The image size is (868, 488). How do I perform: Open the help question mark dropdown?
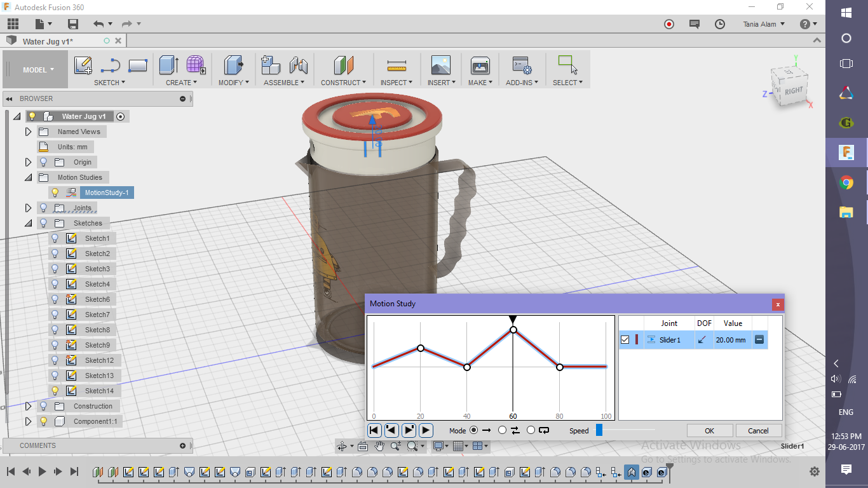pos(809,24)
